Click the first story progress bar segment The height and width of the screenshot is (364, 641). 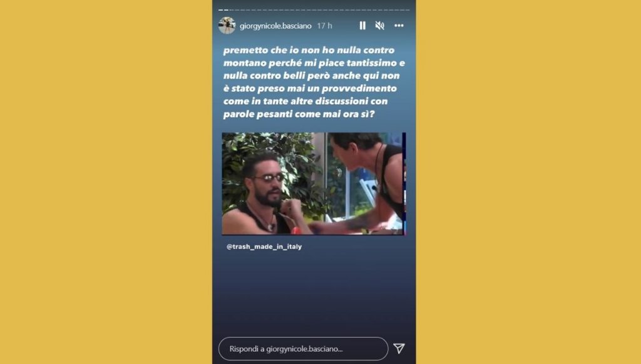[x=220, y=10]
